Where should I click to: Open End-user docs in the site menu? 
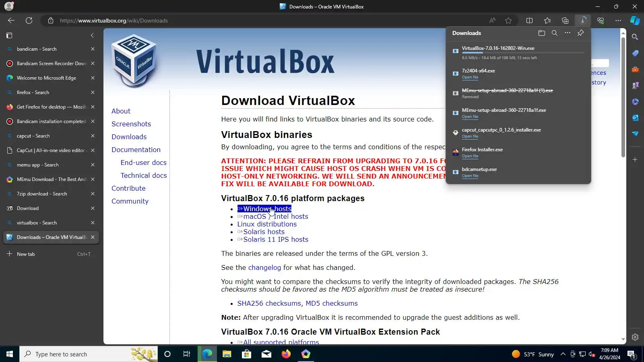click(144, 162)
